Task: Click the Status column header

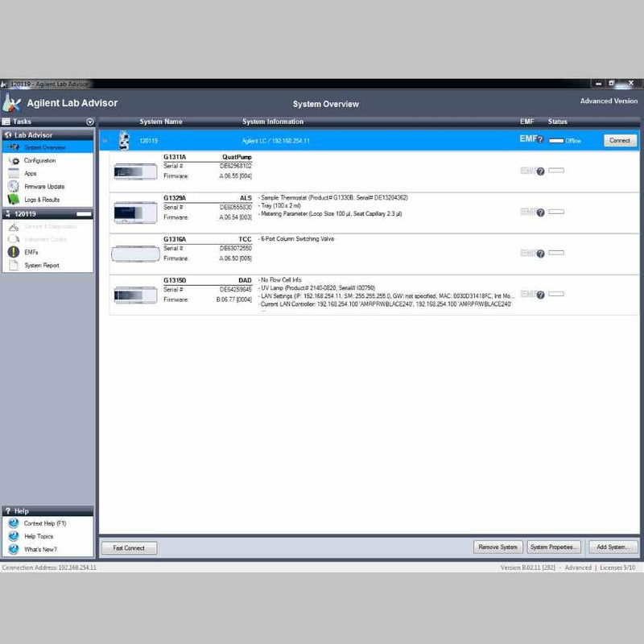Action: 557,122
